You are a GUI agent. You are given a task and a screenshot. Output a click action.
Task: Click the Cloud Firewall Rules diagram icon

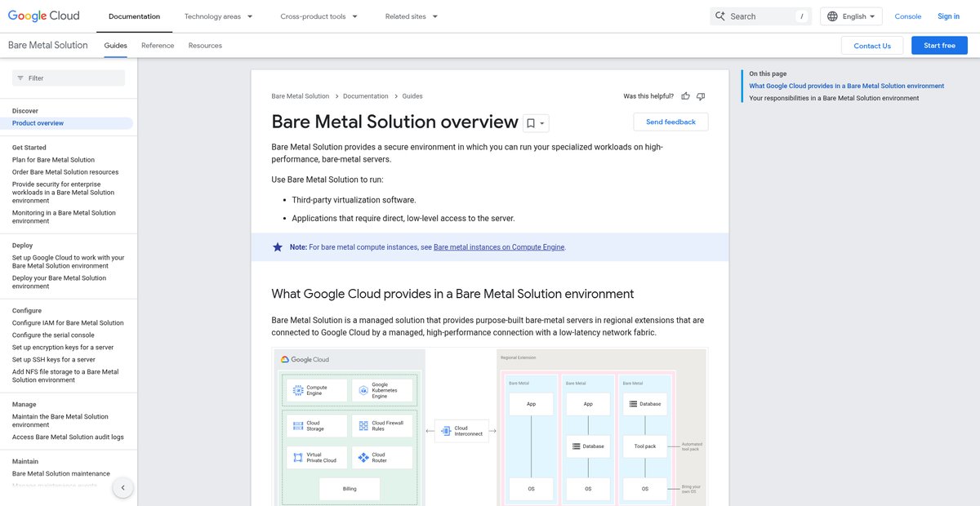click(x=363, y=425)
